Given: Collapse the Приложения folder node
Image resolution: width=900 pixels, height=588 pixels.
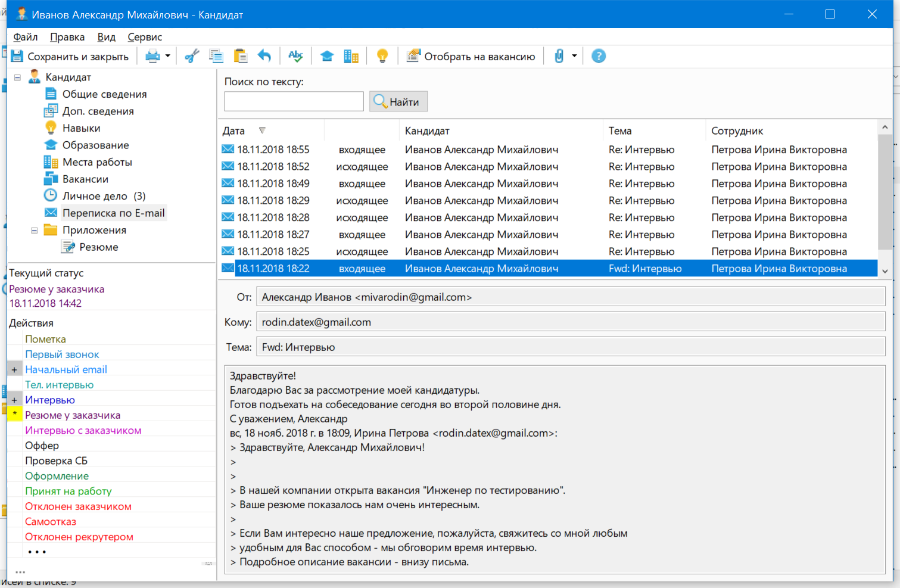Looking at the screenshot, I should [x=35, y=231].
